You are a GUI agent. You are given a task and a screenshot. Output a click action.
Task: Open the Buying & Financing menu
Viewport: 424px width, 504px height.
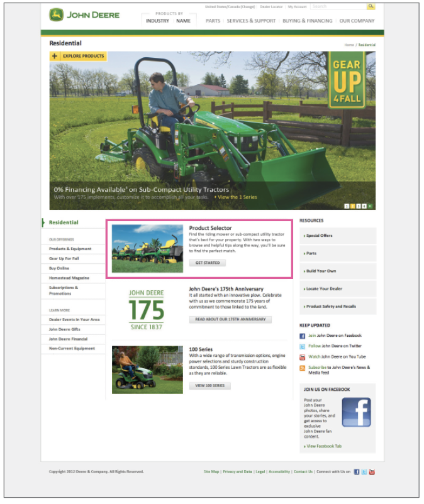pos(308,21)
